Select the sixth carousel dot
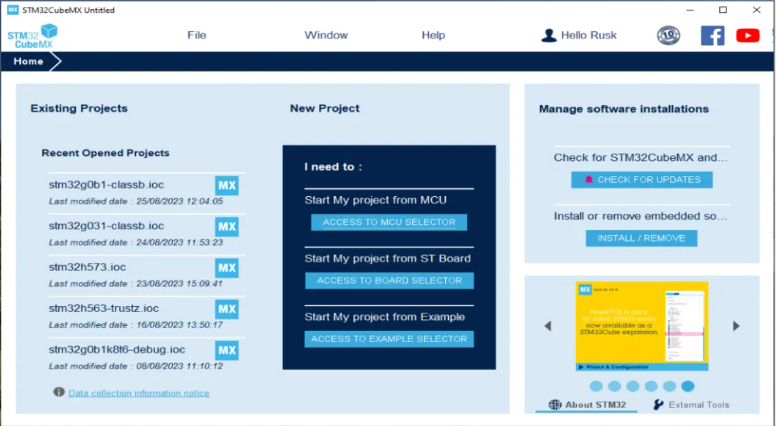Viewport: 776px width, 426px height. pyautogui.click(x=688, y=386)
